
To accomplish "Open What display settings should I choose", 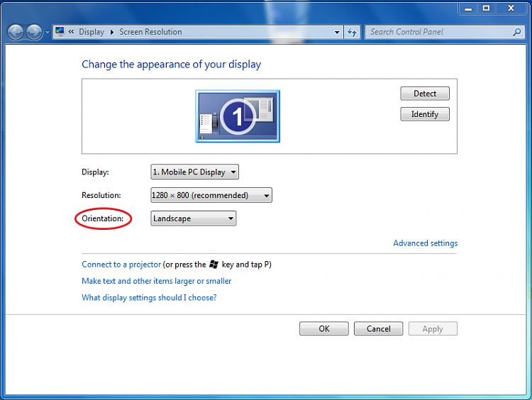I will tap(149, 298).
